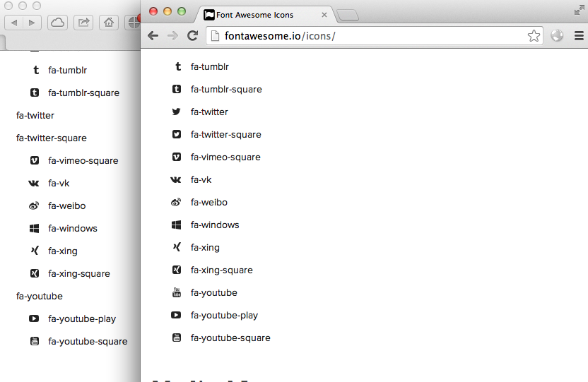The image size is (588, 382).
Task: Click the fa-vimeo-square icon in the Chrome window
Action: pos(176,157)
